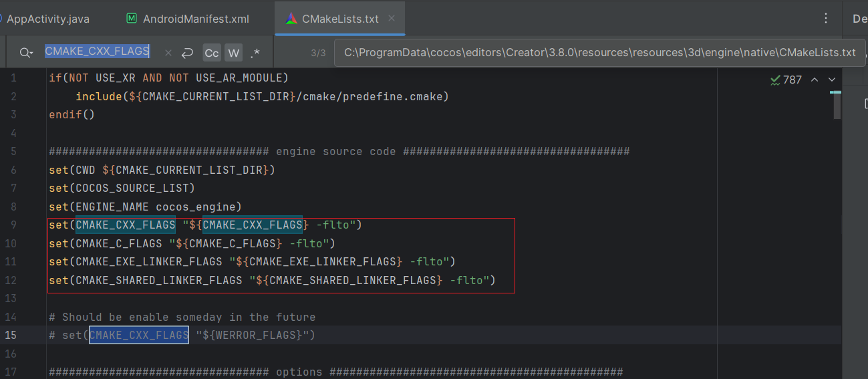The image size is (868, 379).
Task: Switch to the AppActivity.java tab
Action: coord(47,19)
